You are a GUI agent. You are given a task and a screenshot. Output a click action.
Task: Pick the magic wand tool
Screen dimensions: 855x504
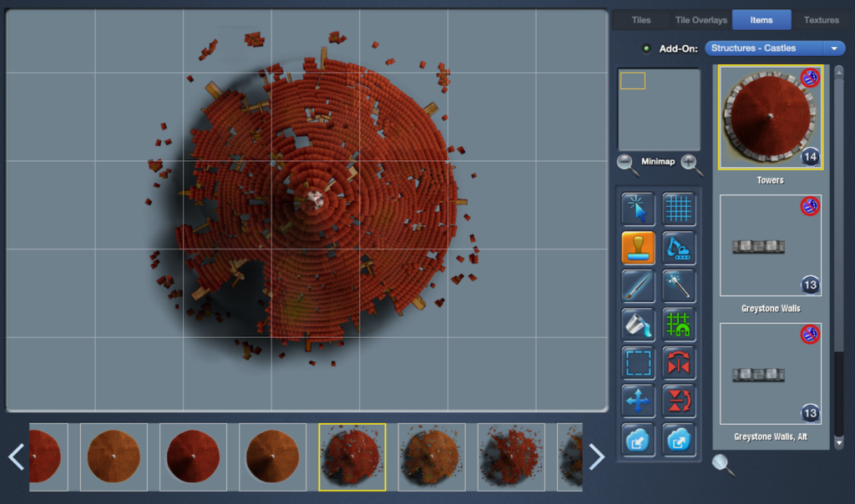tap(679, 285)
